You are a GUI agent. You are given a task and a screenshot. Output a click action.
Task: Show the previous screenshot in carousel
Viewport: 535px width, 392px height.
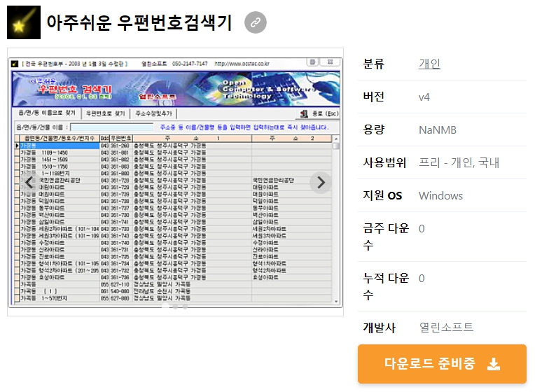29,183
